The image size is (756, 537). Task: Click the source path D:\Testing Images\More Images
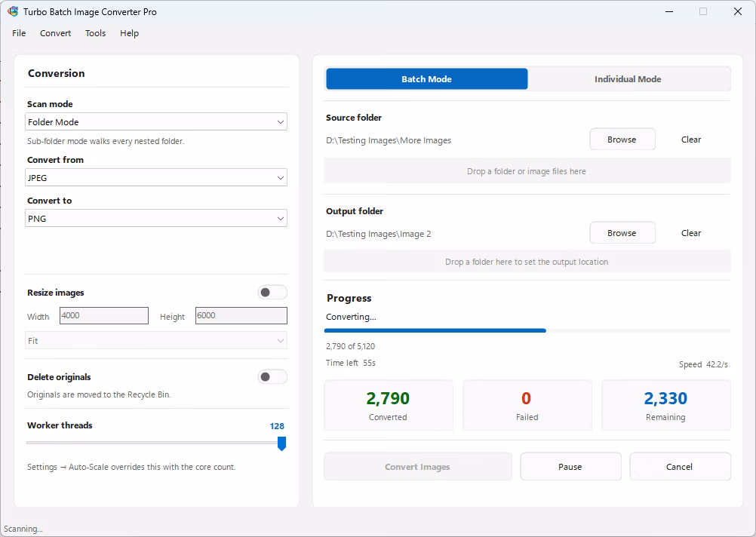click(389, 140)
